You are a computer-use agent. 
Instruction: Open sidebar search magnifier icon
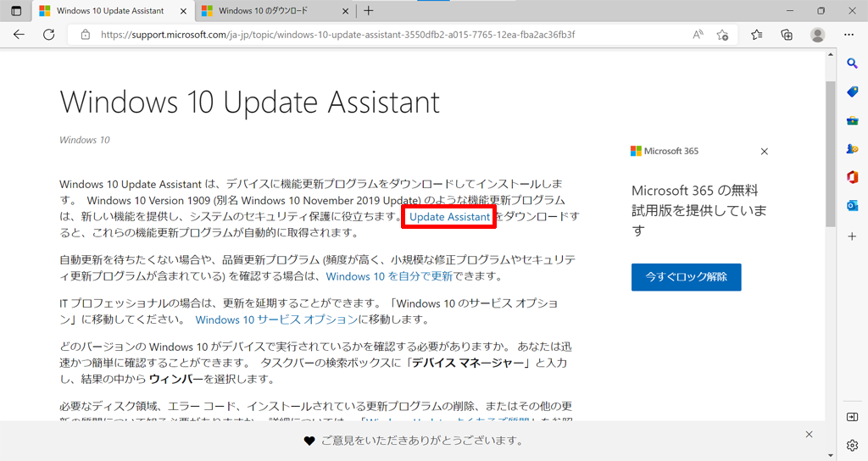point(853,64)
